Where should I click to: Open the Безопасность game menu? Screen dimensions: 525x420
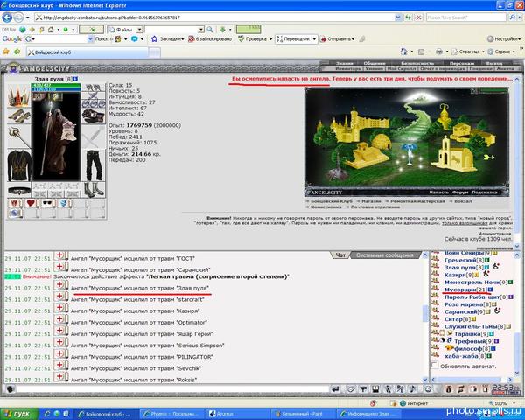[417, 63]
